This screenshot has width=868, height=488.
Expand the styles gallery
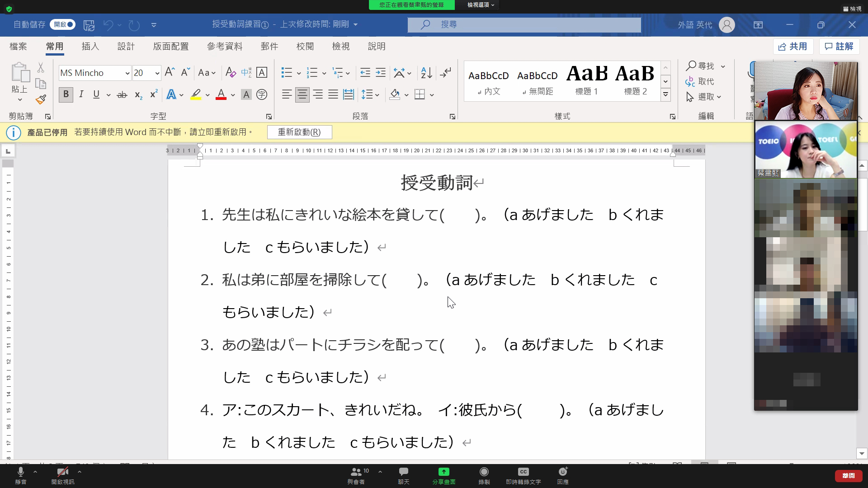point(665,94)
